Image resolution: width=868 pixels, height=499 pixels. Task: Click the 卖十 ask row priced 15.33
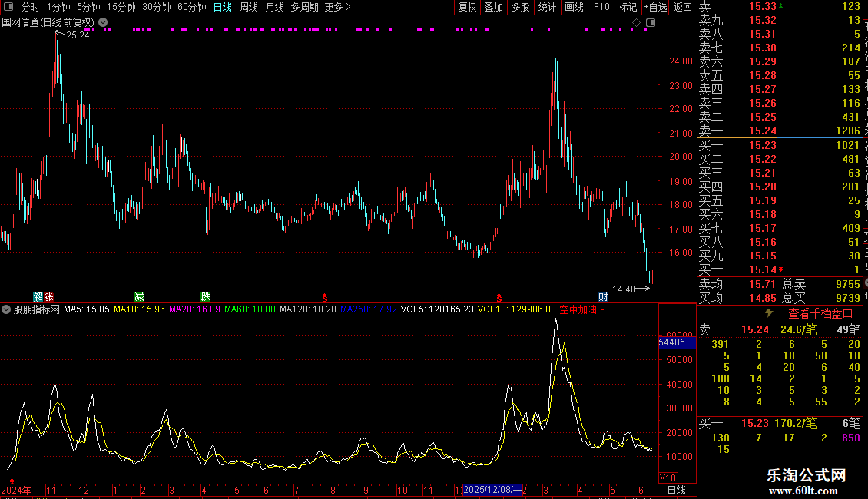pyautogui.click(x=780, y=6)
